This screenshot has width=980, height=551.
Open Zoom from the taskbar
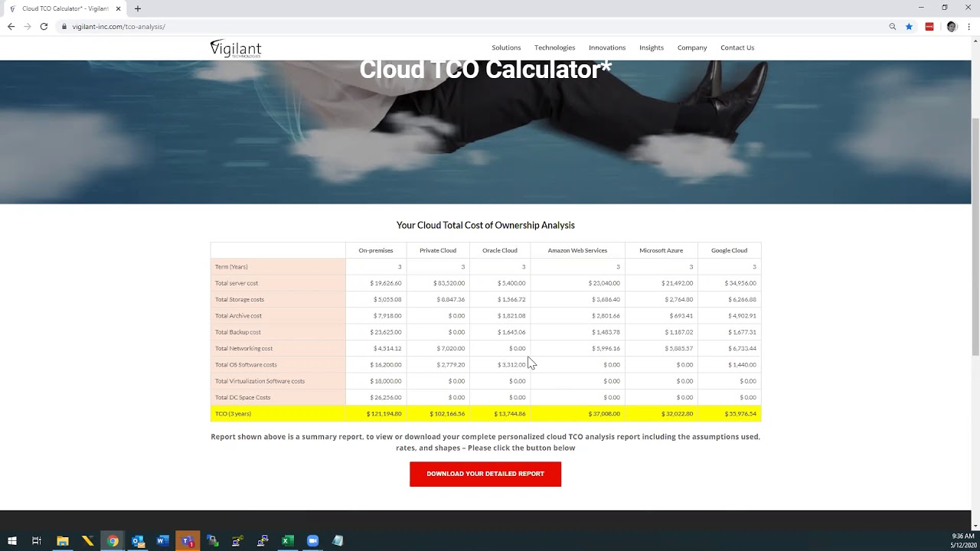(x=312, y=541)
